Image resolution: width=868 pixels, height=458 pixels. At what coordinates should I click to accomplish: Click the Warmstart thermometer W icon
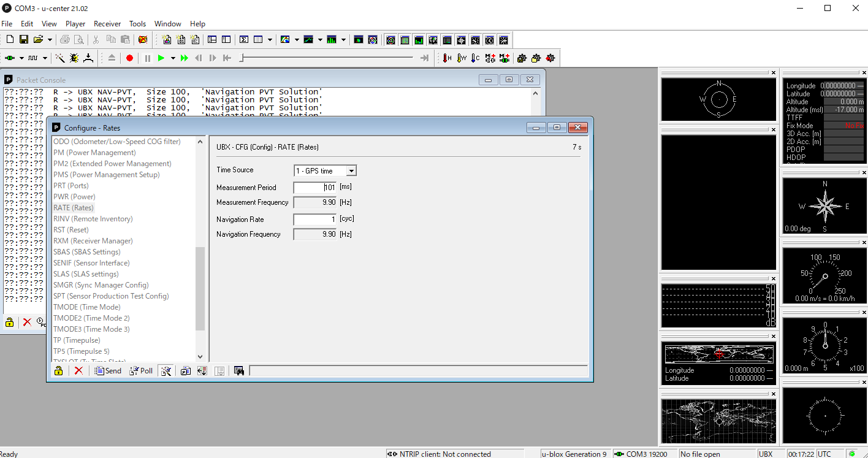click(462, 58)
